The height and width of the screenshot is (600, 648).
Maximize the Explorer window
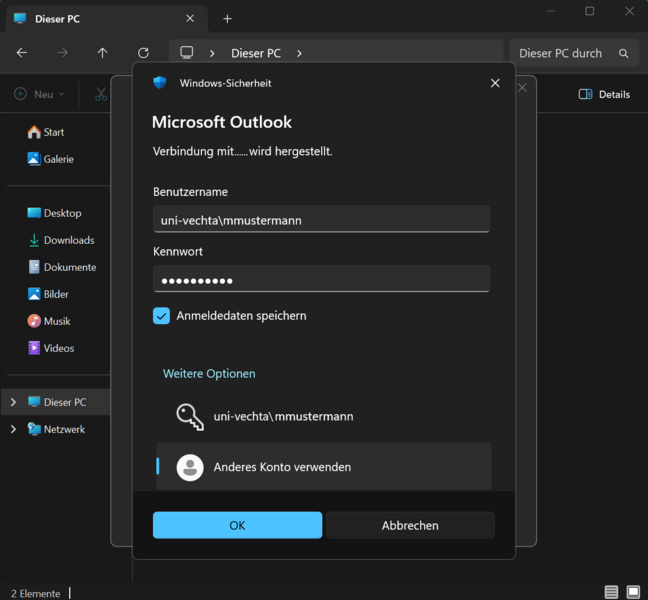pos(590,11)
